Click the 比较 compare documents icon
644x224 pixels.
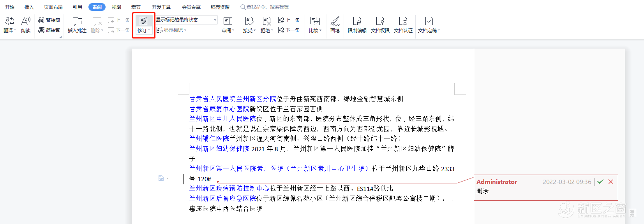coord(315,21)
